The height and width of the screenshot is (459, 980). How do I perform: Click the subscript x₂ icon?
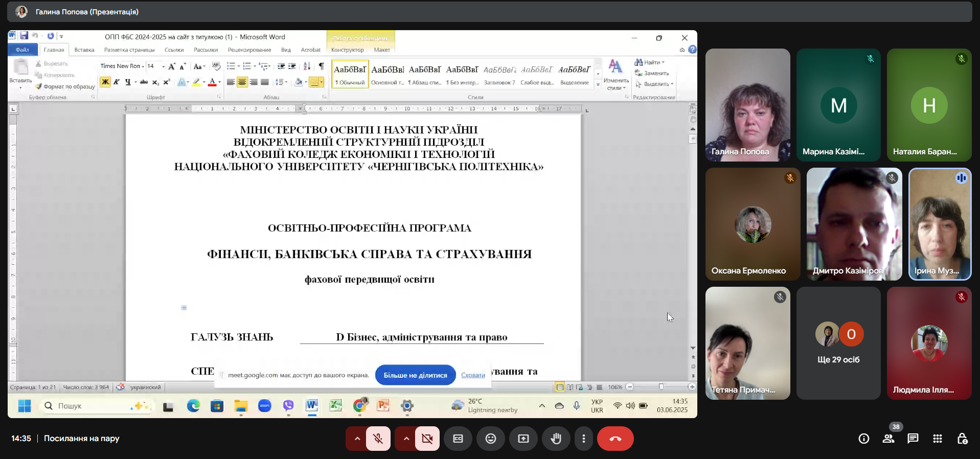155,82
